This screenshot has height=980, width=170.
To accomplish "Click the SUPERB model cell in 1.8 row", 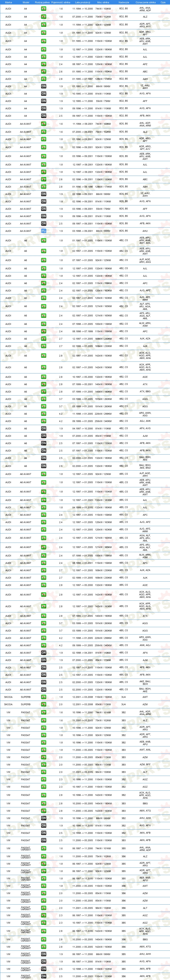I will coord(25,697).
